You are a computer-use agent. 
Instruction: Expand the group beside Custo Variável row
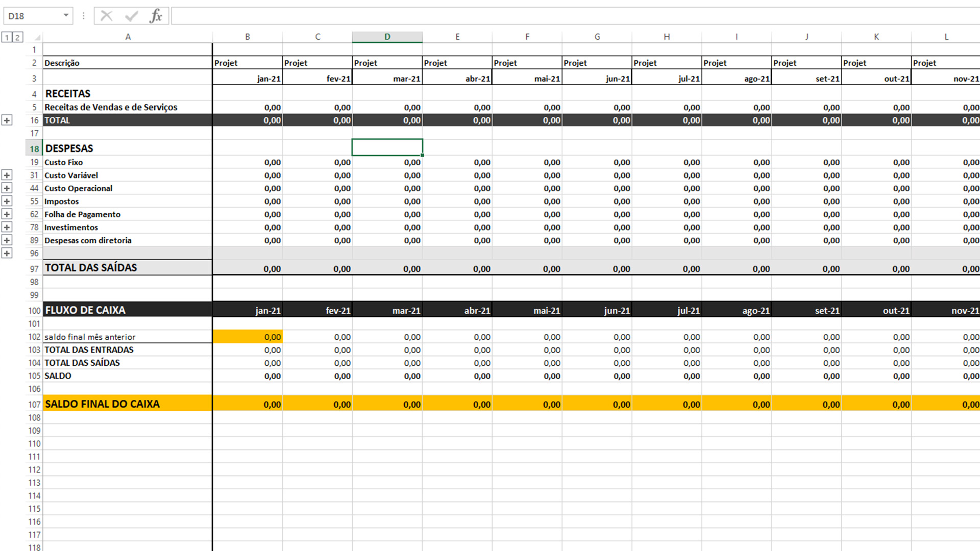tap(7, 176)
